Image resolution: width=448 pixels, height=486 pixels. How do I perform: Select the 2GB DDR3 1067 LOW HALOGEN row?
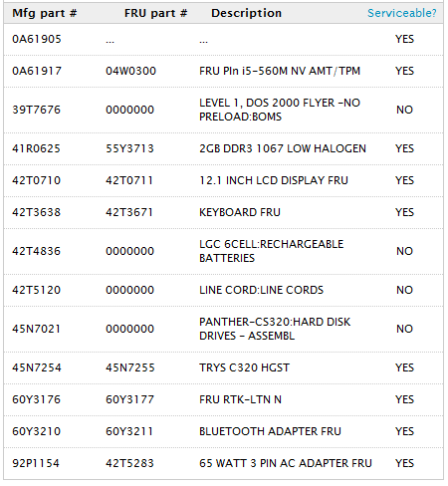pos(224,148)
